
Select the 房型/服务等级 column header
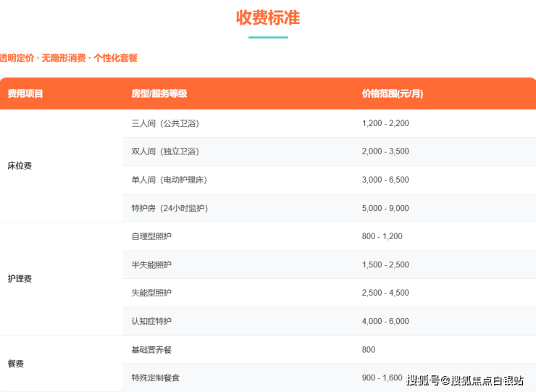(x=159, y=93)
